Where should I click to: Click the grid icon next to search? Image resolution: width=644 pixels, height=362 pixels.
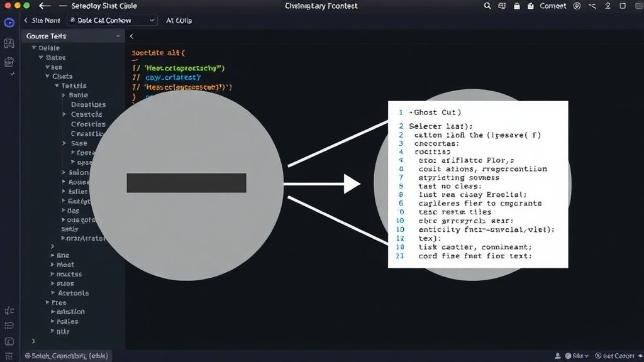502,6
